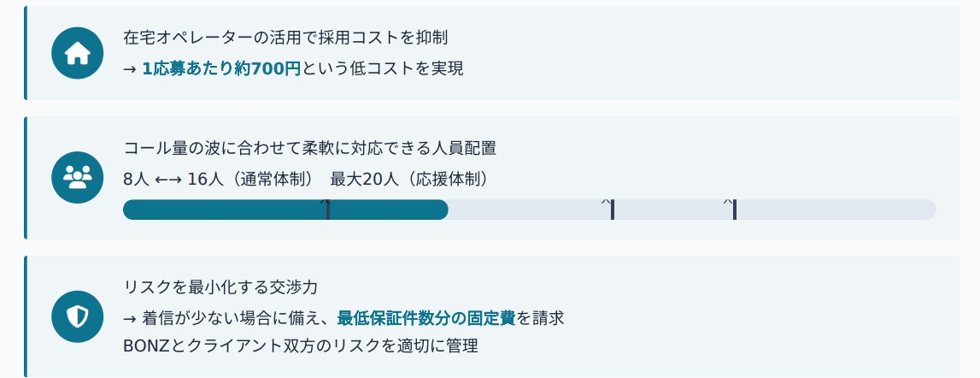Screen dimensions: 980x378
Task: Click the middle marker on staffing bar
Action: tap(613, 210)
